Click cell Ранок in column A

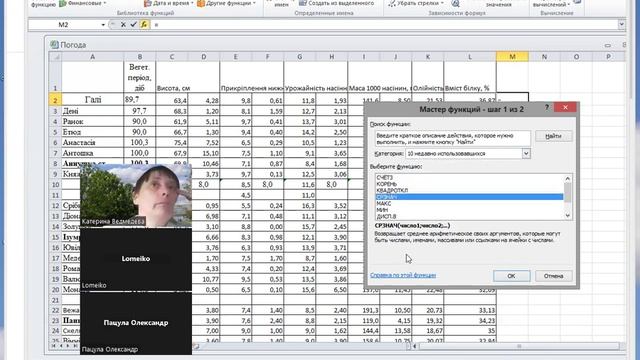[92, 122]
